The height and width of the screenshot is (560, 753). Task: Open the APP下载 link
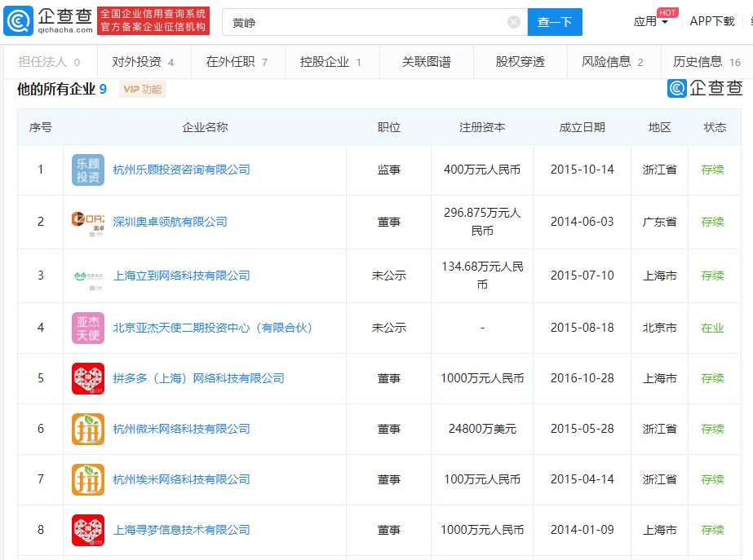(712, 21)
